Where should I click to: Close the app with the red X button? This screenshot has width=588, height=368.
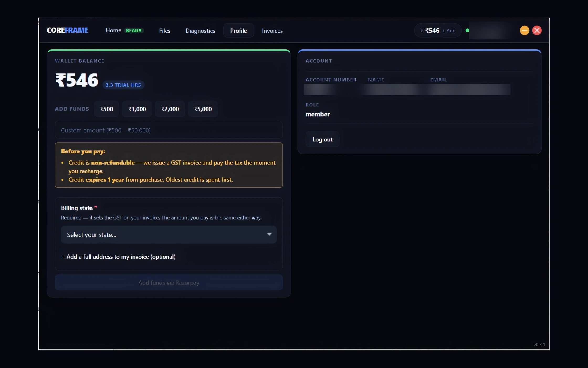(537, 30)
